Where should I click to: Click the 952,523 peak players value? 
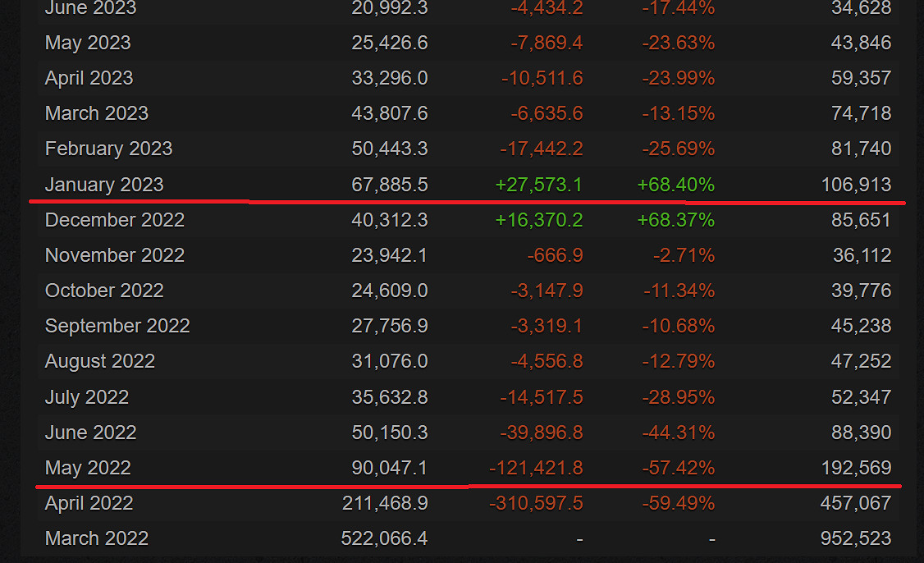click(x=856, y=538)
